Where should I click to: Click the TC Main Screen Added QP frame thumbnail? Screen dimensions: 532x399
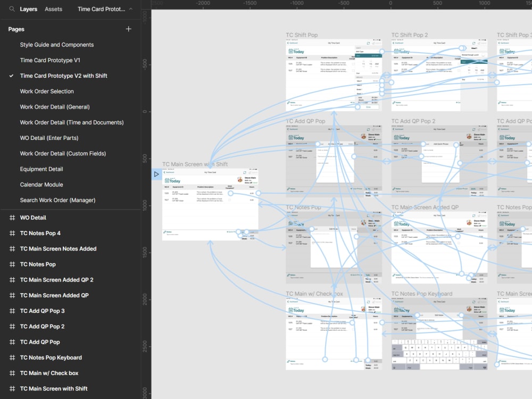pyautogui.click(x=439, y=248)
